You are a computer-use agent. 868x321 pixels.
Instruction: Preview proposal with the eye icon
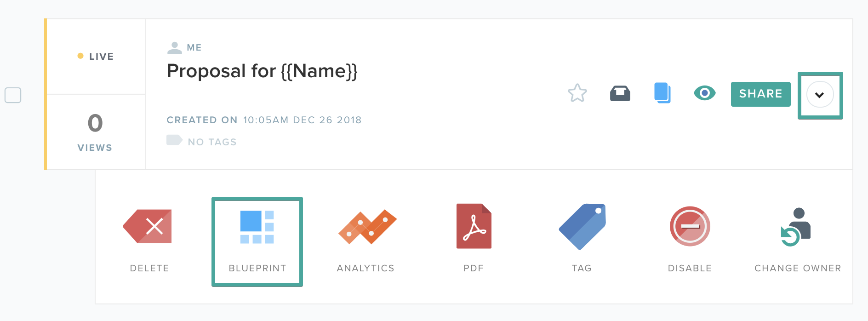tap(705, 93)
